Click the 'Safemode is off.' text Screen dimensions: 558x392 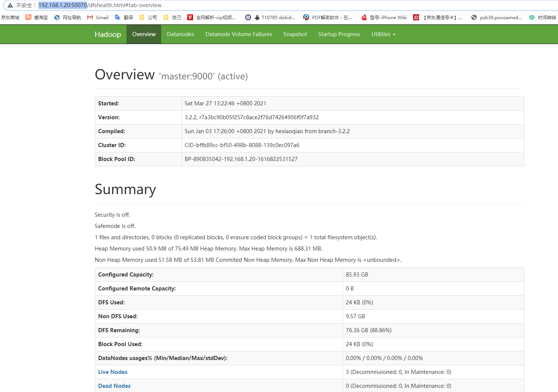coord(115,226)
